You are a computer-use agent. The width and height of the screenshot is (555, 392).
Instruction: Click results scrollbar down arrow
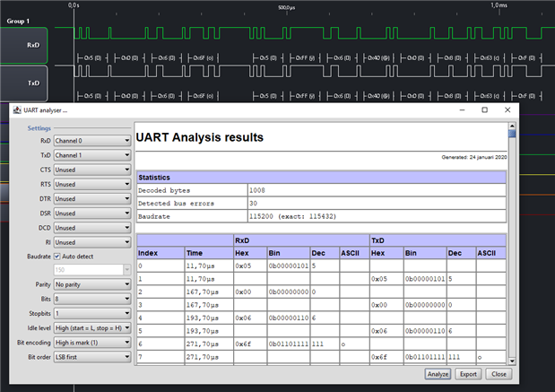pos(513,362)
